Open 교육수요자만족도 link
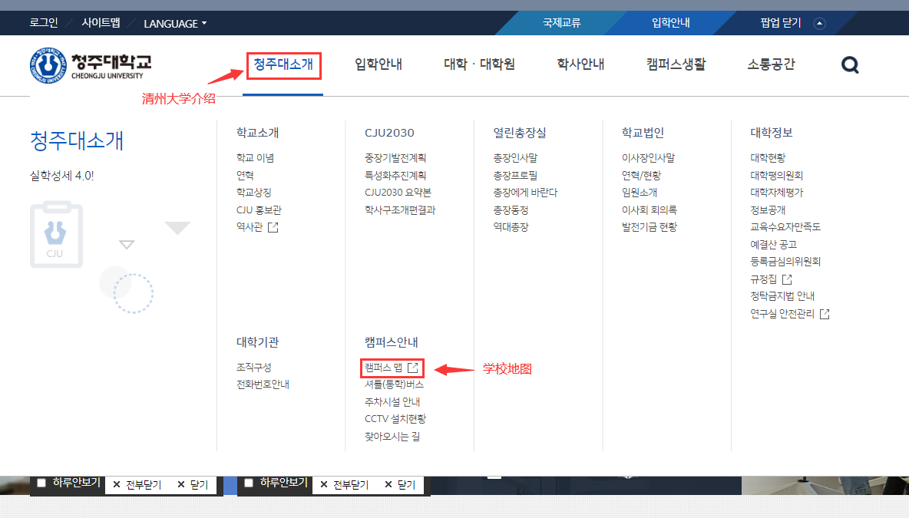Viewport: 910px width, 519px height. (x=785, y=228)
